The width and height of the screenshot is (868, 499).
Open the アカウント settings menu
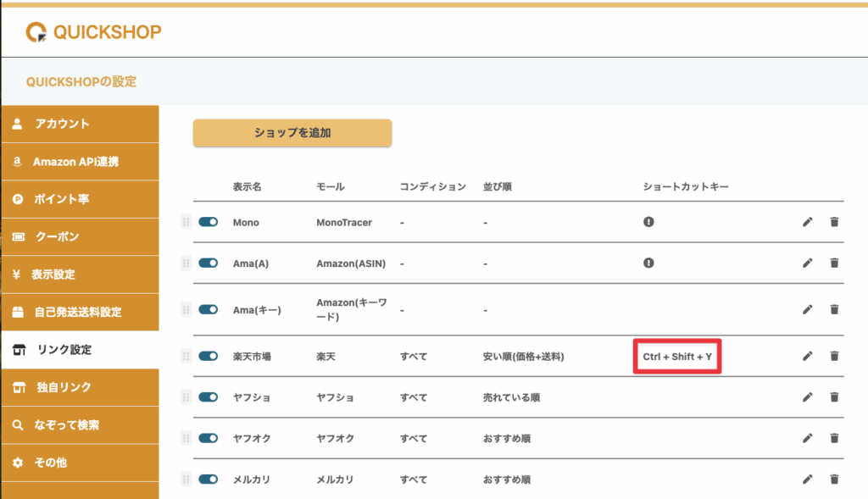tap(79, 124)
